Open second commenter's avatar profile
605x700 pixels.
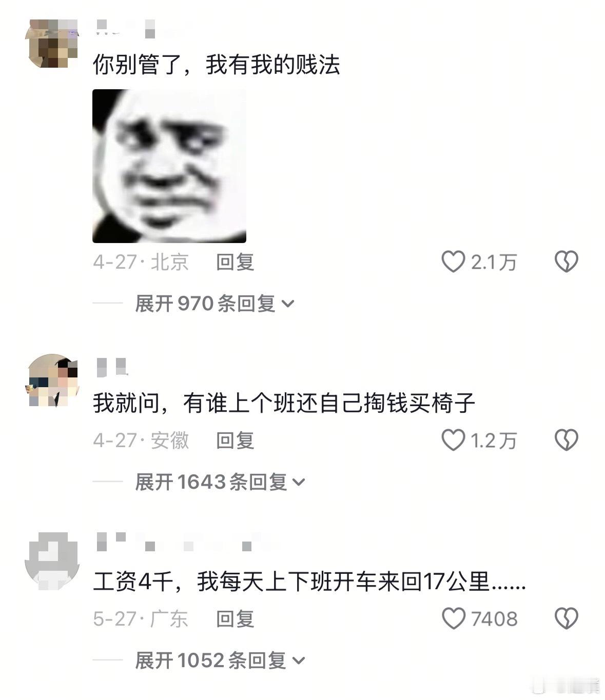tap(52, 381)
